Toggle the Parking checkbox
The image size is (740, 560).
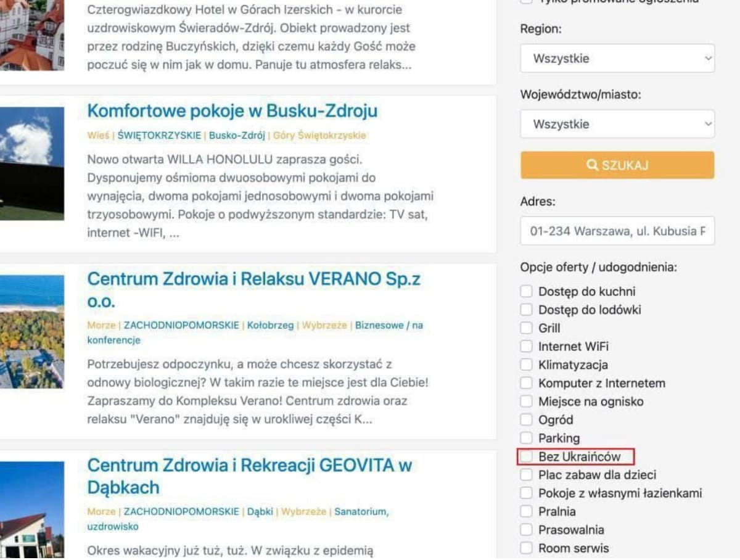[526, 438]
